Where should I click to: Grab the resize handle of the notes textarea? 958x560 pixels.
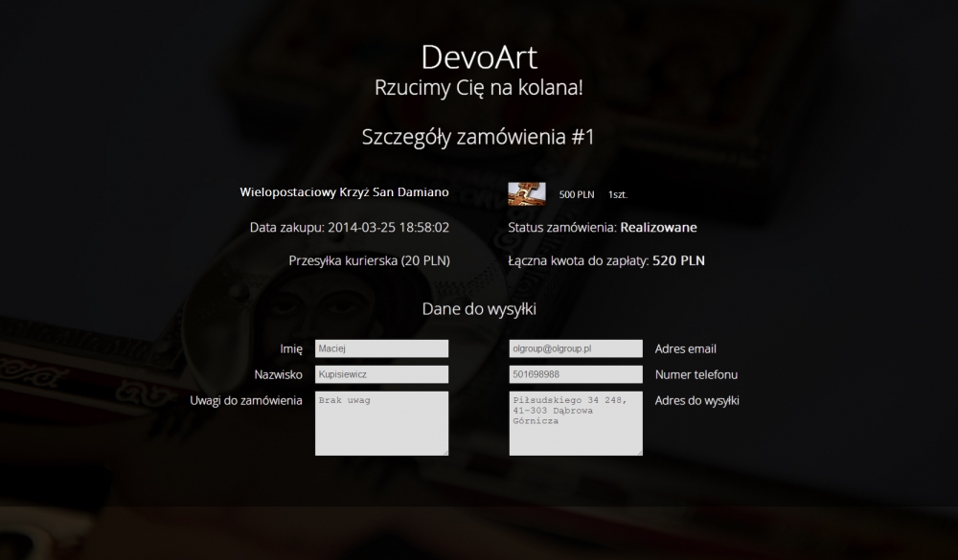445,453
